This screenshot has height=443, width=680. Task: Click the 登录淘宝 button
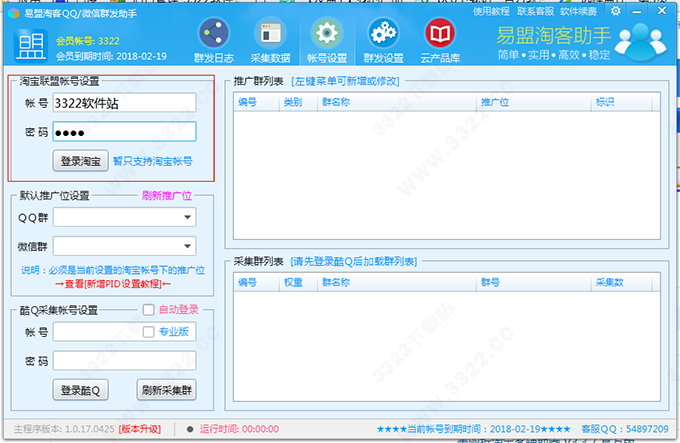81,161
